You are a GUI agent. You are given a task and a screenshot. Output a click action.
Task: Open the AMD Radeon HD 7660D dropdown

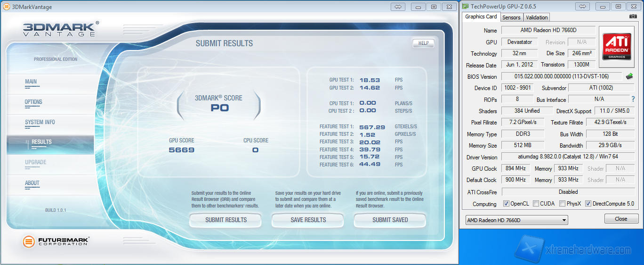pyautogui.click(x=516, y=220)
